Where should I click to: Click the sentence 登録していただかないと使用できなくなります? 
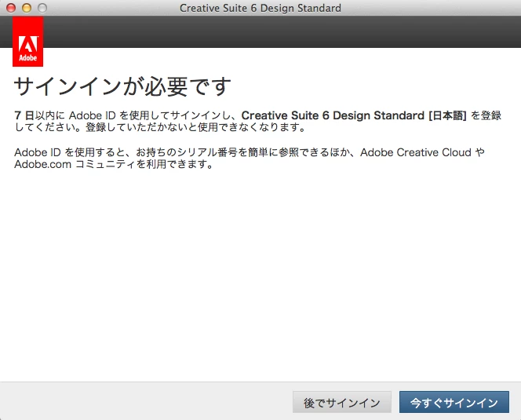pyautogui.click(x=195, y=127)
